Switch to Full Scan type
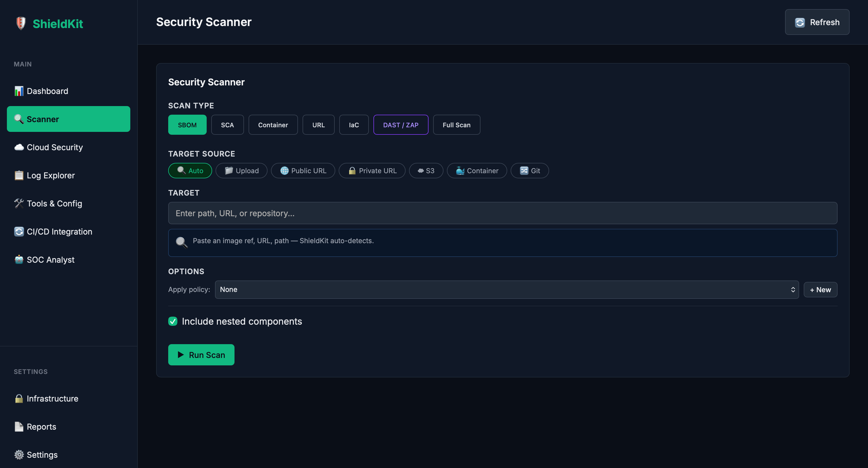This screenshot has height=468, width=868. 456,125
